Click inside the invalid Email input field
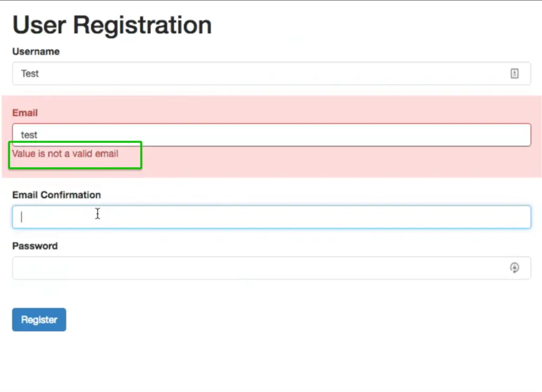 click(265, 135)
